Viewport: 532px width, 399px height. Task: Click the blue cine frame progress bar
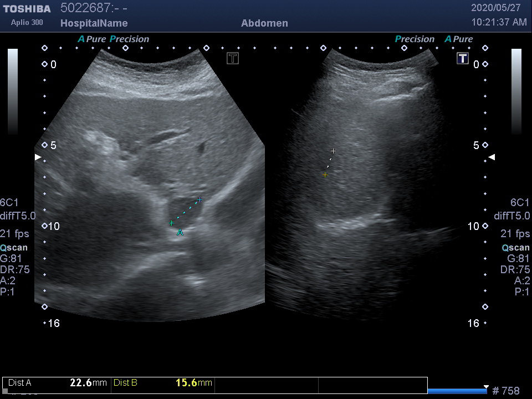pos(457,391)
